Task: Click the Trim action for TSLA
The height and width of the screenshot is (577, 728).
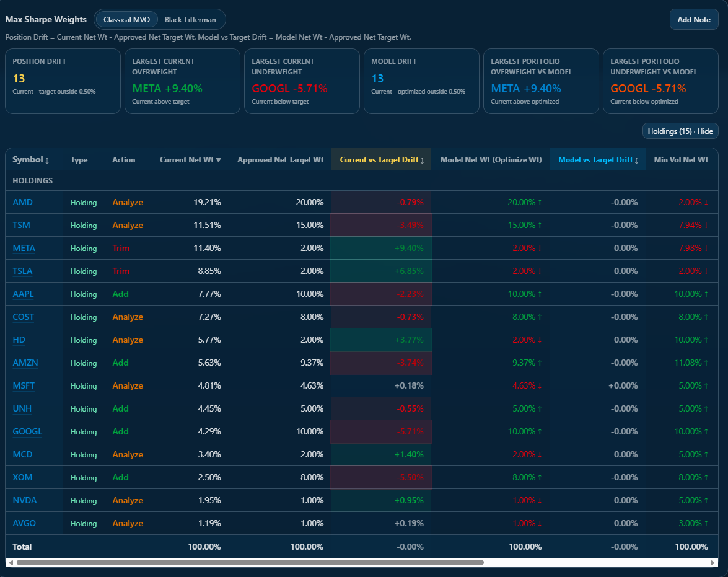Action: coord(121,271)
